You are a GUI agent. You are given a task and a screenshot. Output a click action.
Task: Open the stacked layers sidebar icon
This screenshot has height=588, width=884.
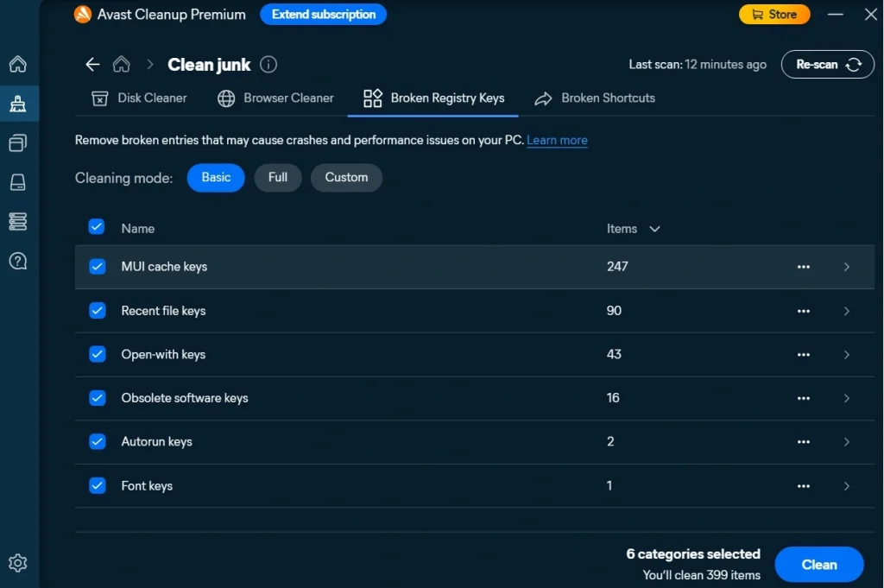(18, 222)
